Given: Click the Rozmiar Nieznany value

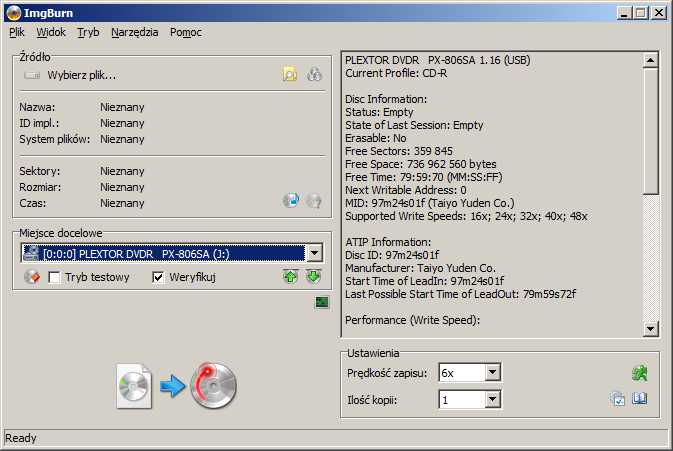Looking at the screenshot, I should pyautogui.click(x=122, y=188).
